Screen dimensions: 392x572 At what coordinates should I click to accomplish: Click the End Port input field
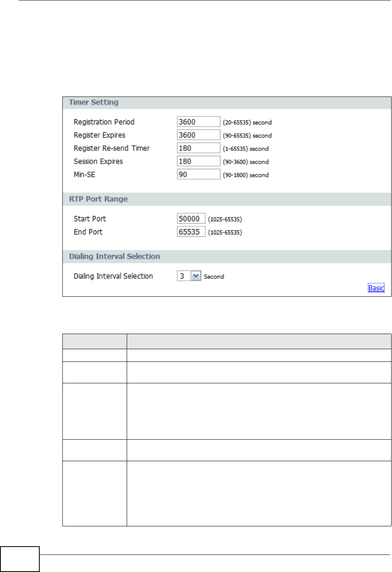[x=191, y=232]
